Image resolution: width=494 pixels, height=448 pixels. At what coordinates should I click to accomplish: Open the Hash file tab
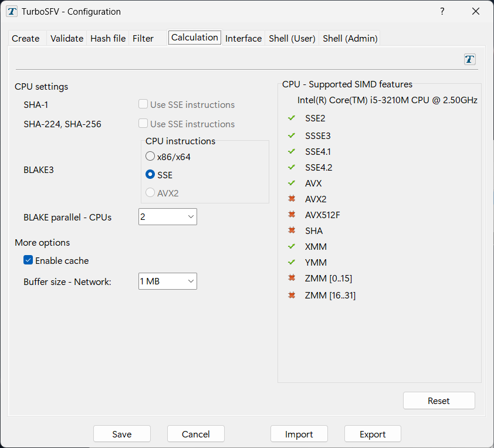[x=108, y=39]
